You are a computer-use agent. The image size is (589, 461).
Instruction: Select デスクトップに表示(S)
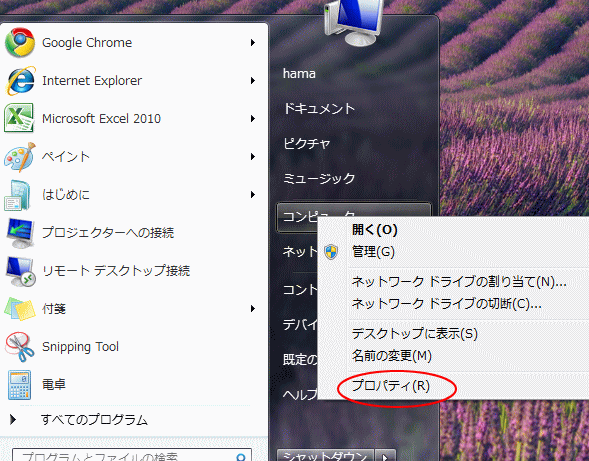click(x=415, y=334)
